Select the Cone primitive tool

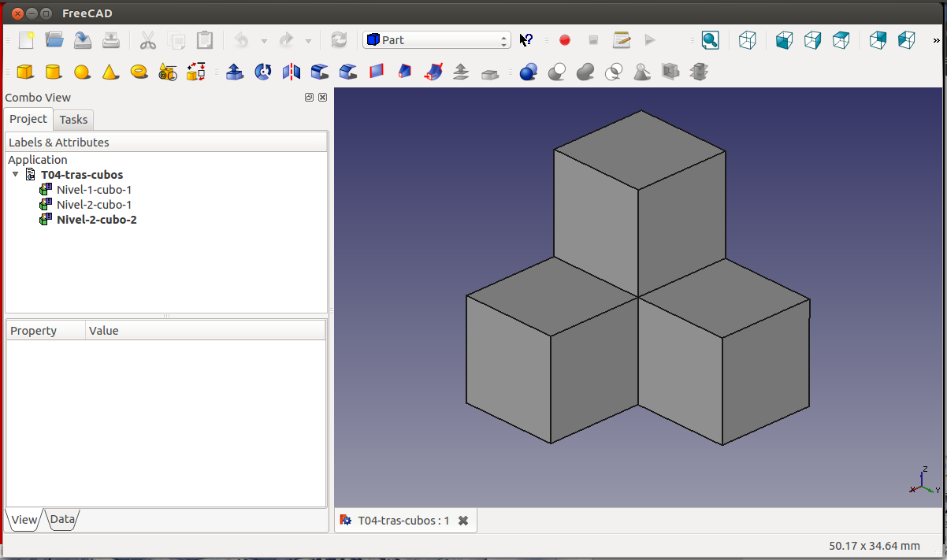pyautogui.click(x=110, y=72)
